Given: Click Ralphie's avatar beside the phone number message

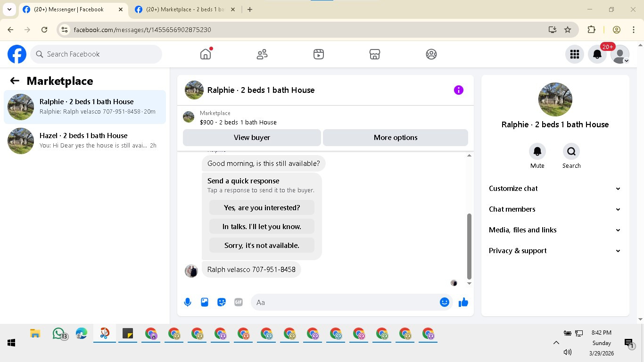Looking at the screenshot, I should pyautogui.click(x=191, y=271).
